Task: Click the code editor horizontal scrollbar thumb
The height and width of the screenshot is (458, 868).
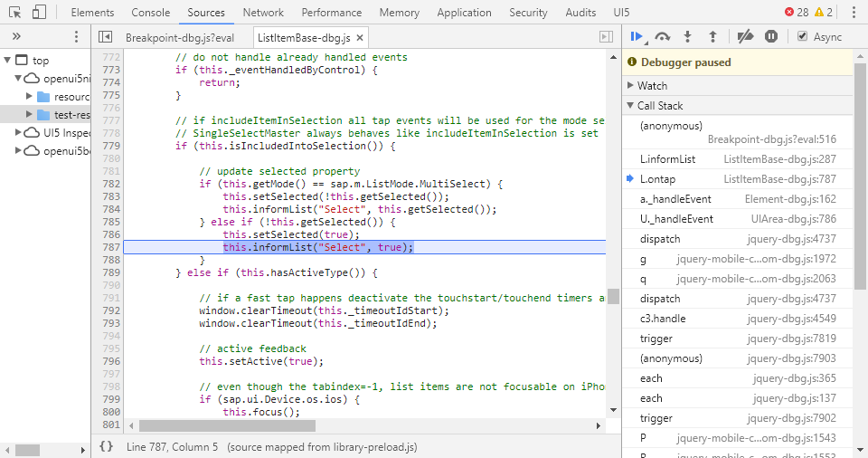Action: point(227,425)
